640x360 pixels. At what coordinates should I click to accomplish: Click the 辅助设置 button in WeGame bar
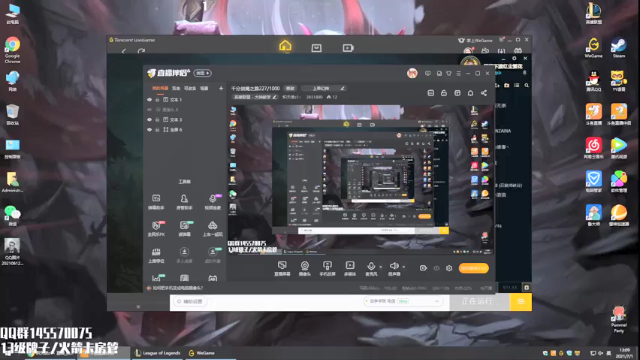[190, 302]
